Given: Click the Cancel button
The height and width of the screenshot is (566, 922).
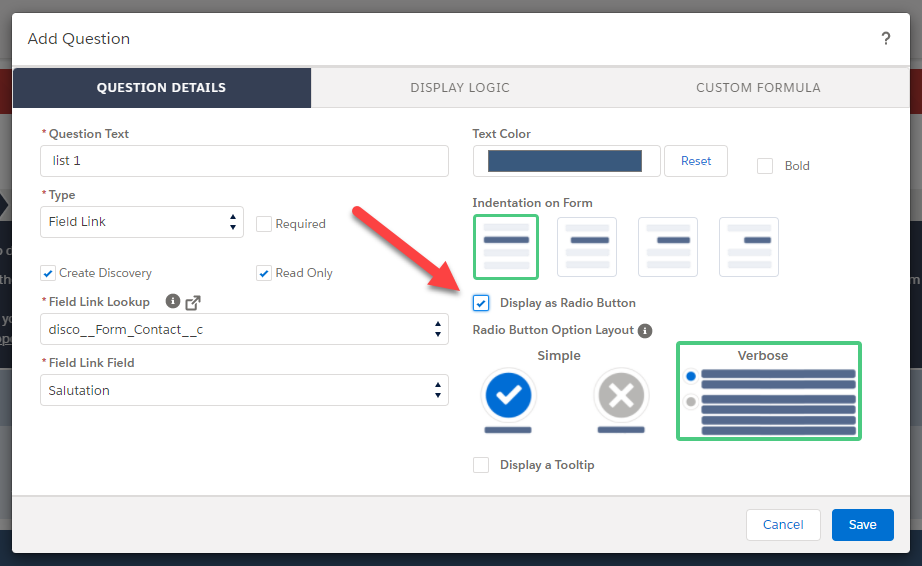Looking at the screenshot, I should point(783,525).
